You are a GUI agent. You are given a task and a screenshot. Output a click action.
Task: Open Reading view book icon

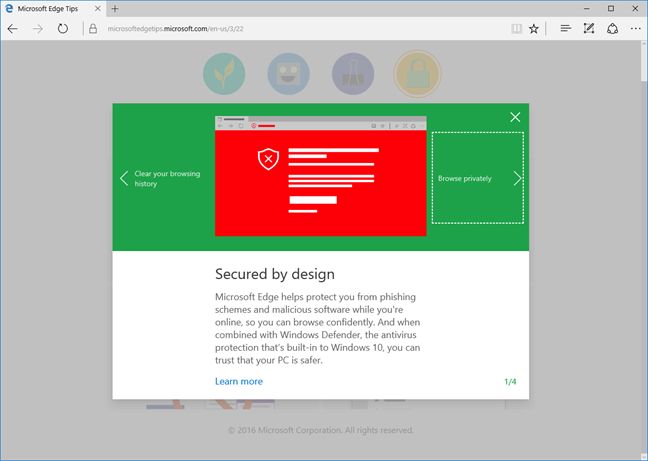click(x=516, y=29)
